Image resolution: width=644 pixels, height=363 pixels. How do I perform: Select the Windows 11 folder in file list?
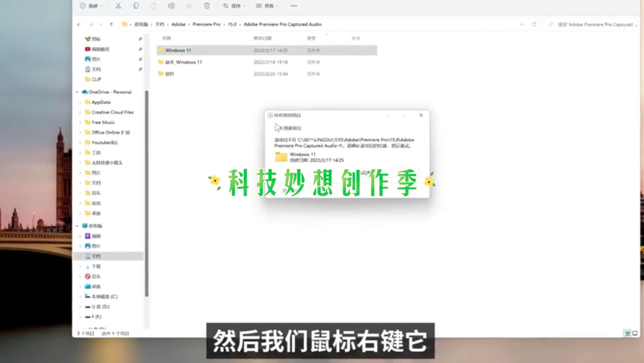pyautogui.click(x=267, y=50)
